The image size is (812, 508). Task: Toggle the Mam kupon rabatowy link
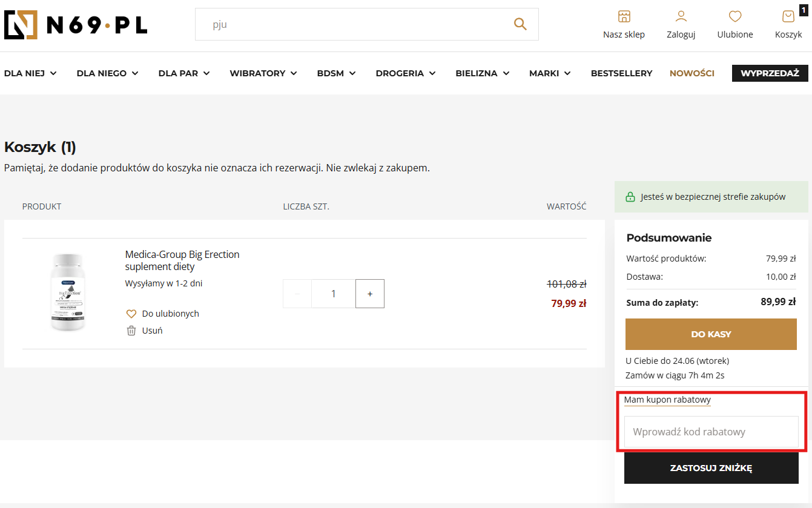tap(667, 400)
